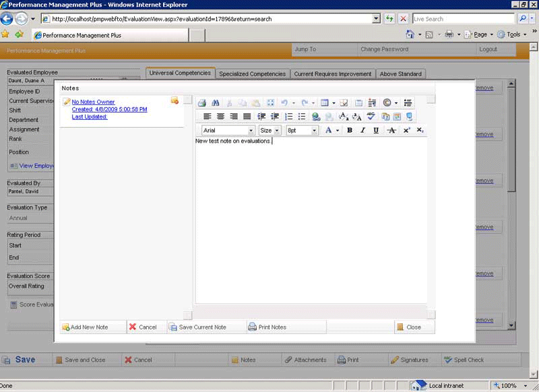The image size is (539, 392).
Task: Run the editor's ABC spell checker
Action: click(x=371, y=117)
